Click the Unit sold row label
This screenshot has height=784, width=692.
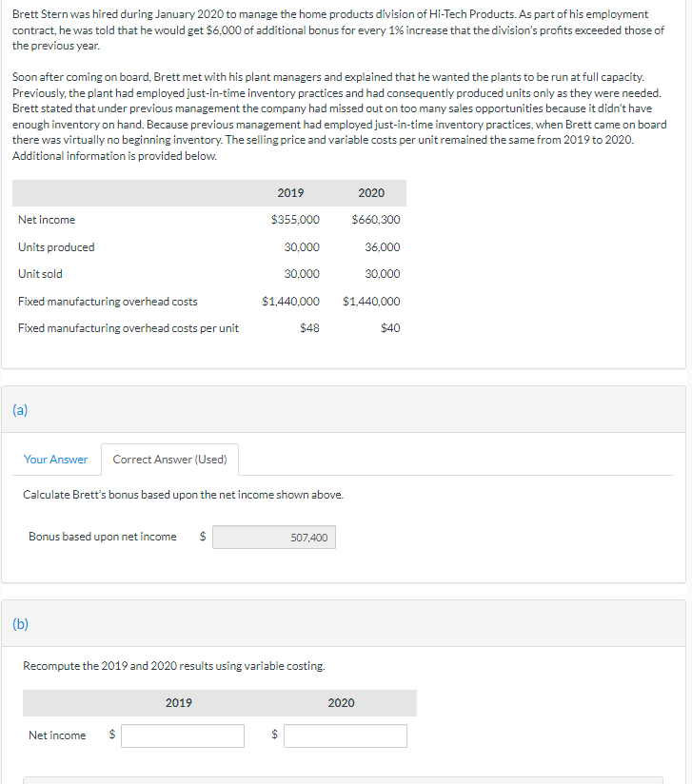(x=40, y=274)
